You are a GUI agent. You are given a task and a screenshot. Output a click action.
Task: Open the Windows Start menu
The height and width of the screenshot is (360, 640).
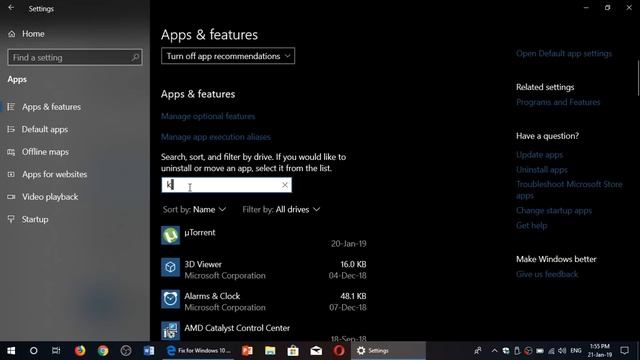pos(11,351)
